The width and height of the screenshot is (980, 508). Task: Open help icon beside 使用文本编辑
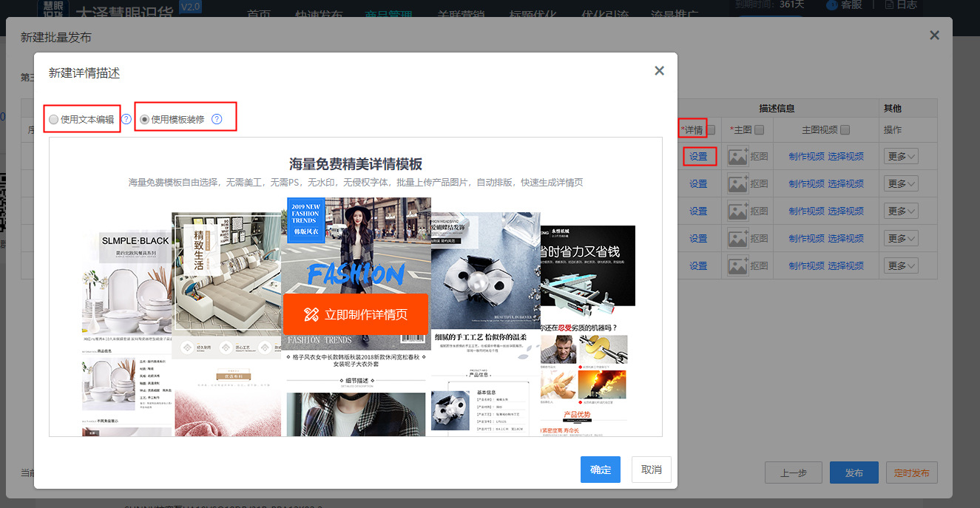pos(126,119)
